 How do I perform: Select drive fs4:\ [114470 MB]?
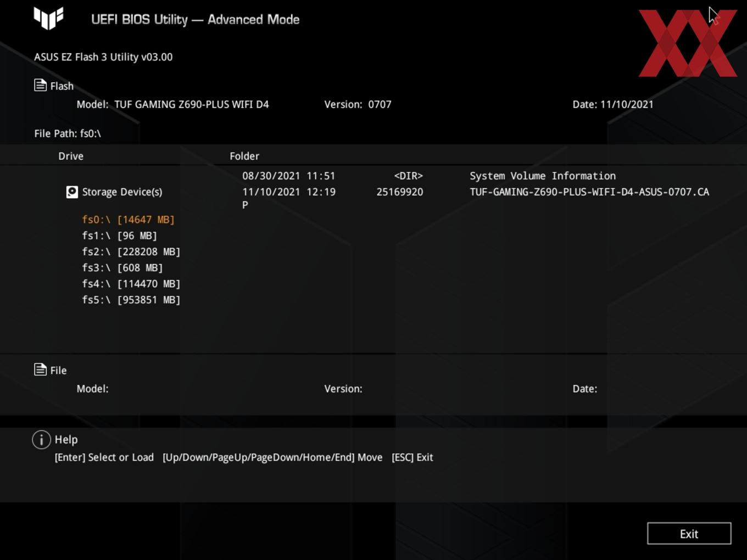pyautogui.click(x=131, y=284)
